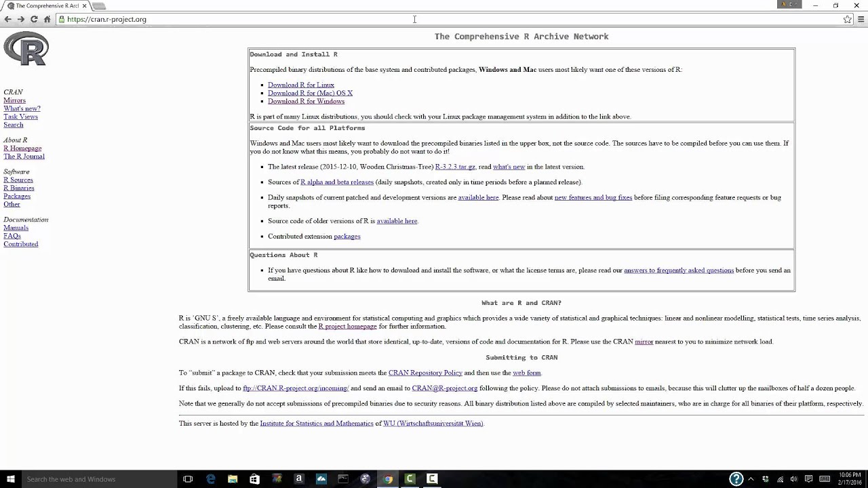Viewport: 868px width, 488px height.
Task: Open the 'new features and bug fixes' link
Action: click(x=593, y=197)
